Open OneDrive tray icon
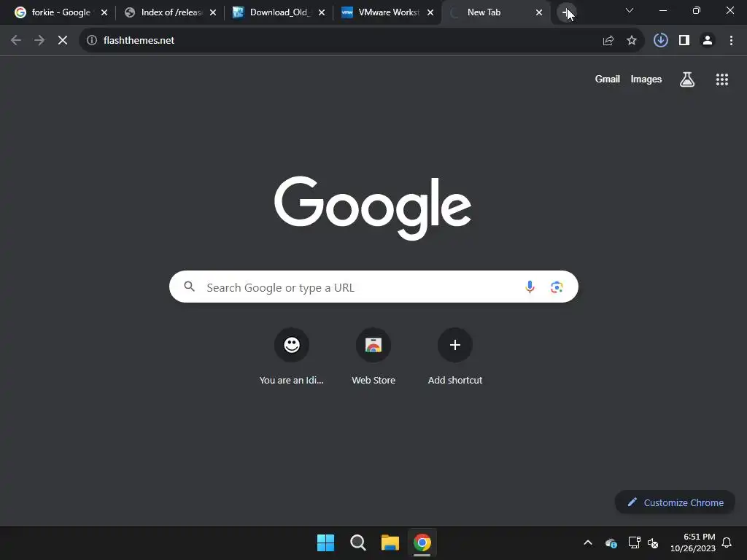Image resolution: width=747 pixels, height=560 pixels. pyautogui.click(x=611, y=542)
